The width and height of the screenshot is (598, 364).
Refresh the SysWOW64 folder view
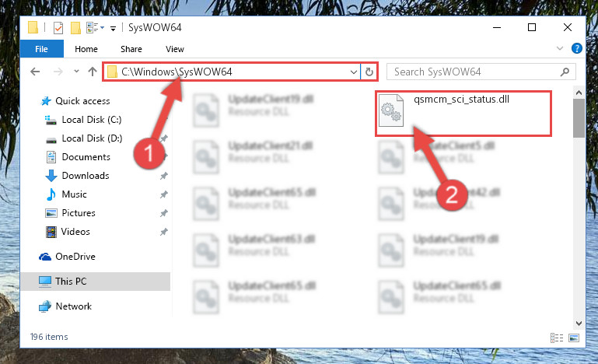pos(369,72)
